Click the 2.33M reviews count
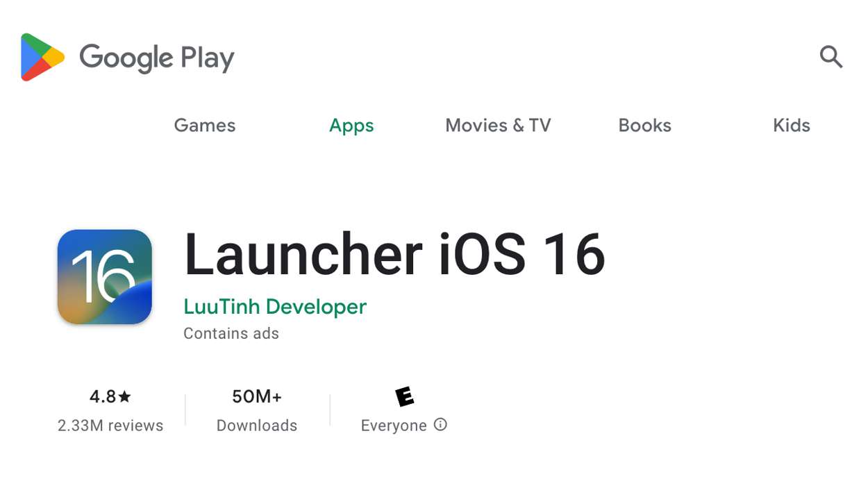This screenshot has width=868, height=488. 109,425
